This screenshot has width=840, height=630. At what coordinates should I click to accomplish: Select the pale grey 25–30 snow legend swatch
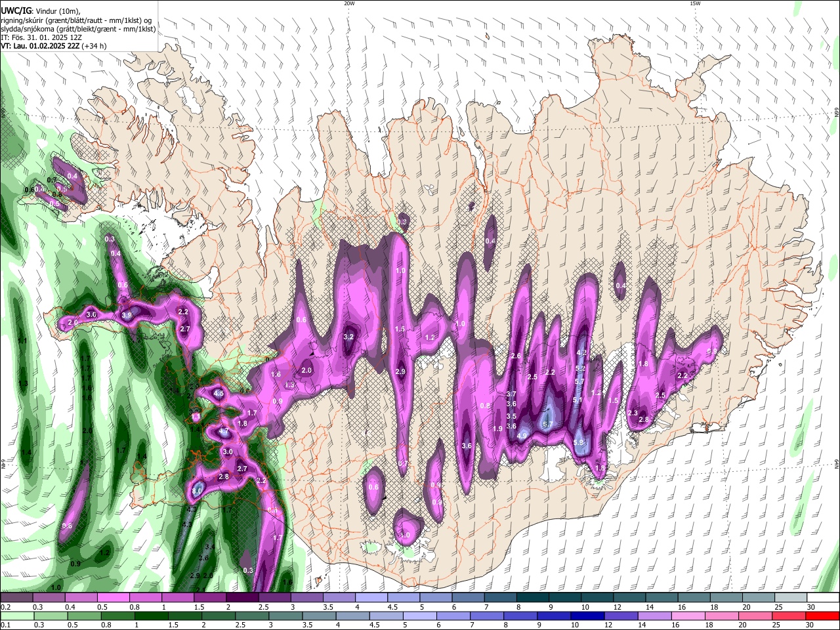(x=791, y=598)
